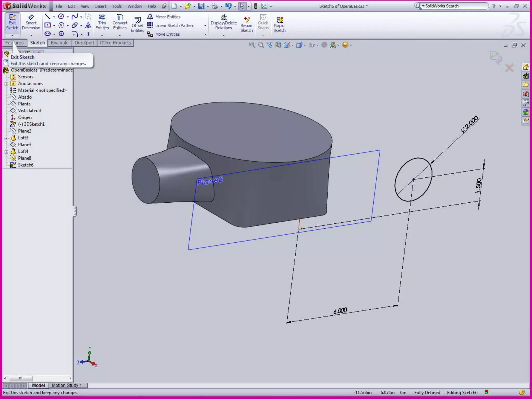Toggle the Rapid Sketch mode
Viewport: 532px width, 399px height.
click(279, 25)
